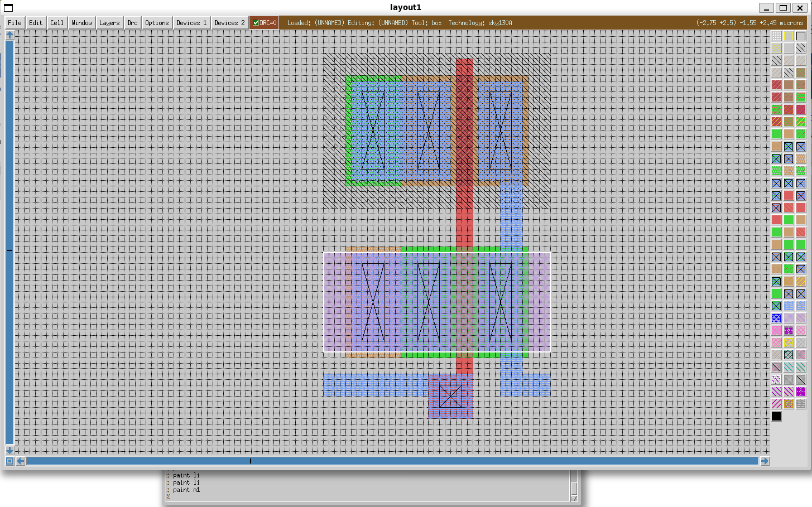This screenshot has height=507, width=812.
Task: Select the black-outlined box palette icon
Action: click(x=801, y=36)
